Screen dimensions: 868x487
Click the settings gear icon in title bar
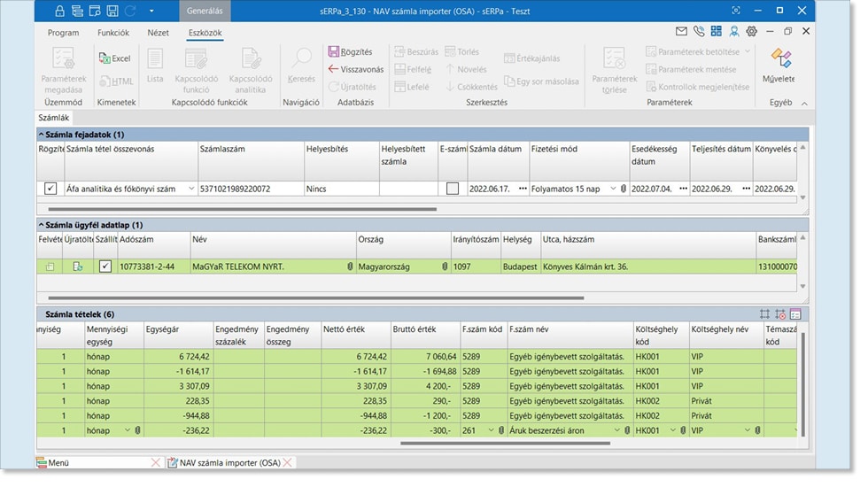tap(751, 32)
